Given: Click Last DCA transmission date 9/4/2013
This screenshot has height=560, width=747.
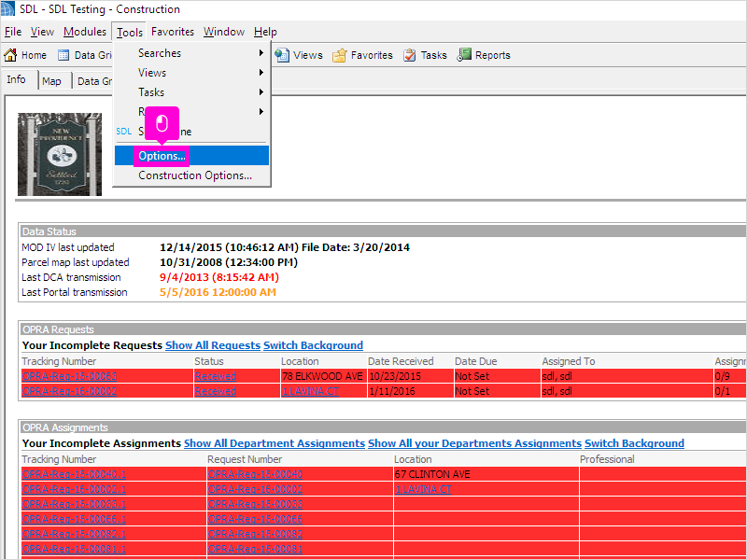Looking at the screenshot, I should (x=219, y=277).
